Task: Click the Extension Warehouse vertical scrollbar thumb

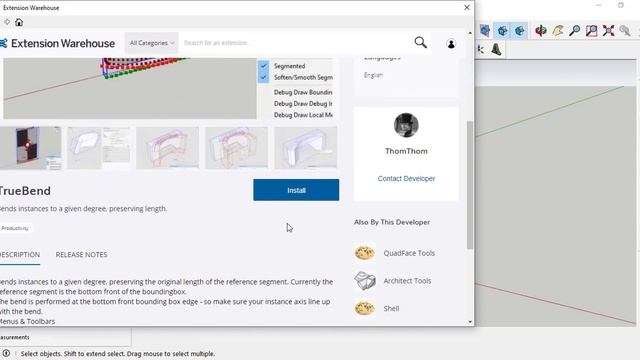Action: click(x=470, y=184)
